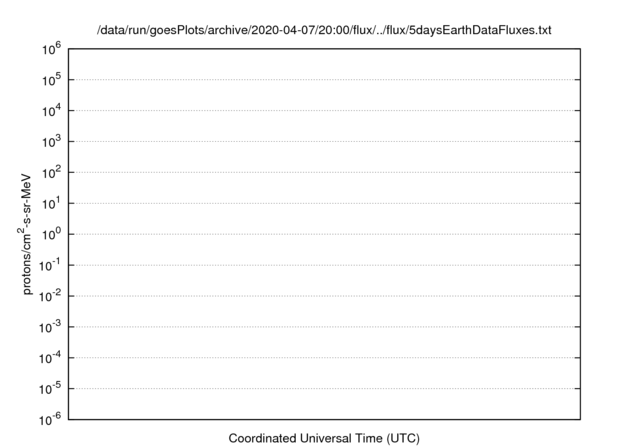Screen dimensions: 640x448
Task: Click the 10^-1 y-axis tick label
Action: click(50, 265)
